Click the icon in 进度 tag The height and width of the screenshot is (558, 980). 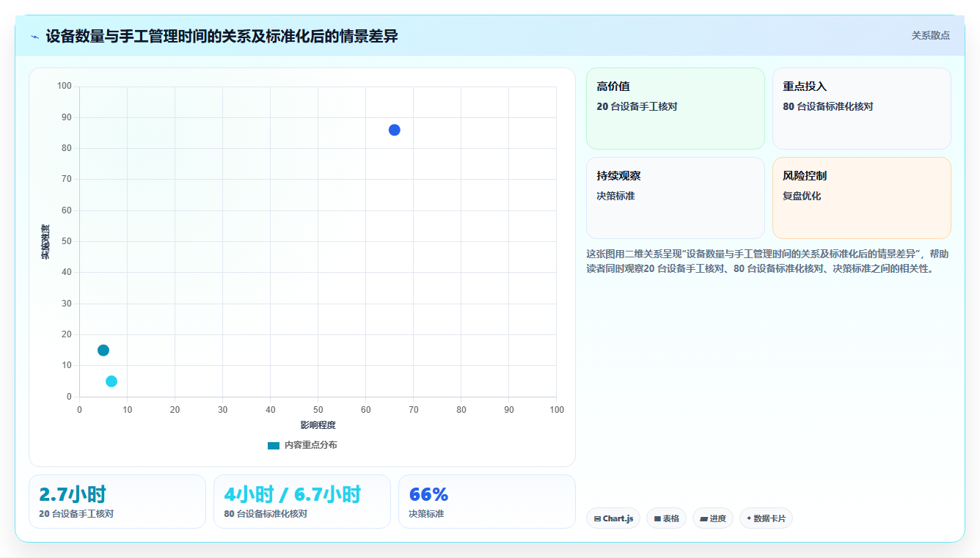point(703,518)
